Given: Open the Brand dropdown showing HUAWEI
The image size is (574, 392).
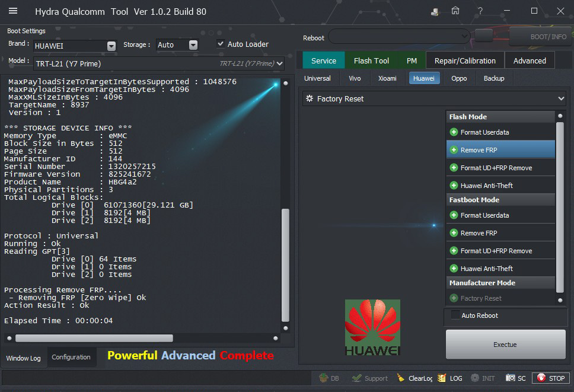Looking at the screenshot, I should [x=111, y=46].
